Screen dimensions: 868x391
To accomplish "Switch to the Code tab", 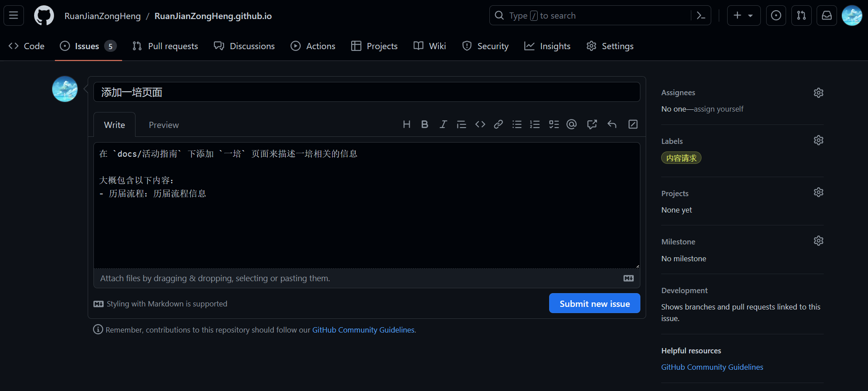I will click(x=27, y=46).
